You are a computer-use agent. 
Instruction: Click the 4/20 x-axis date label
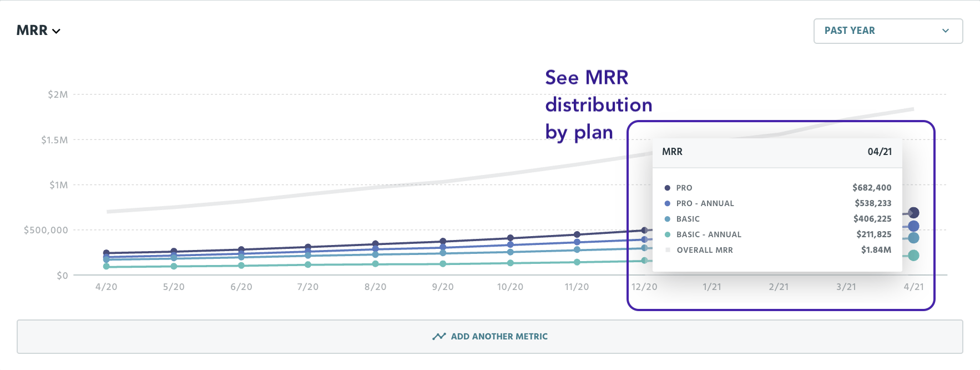(106, 287)
